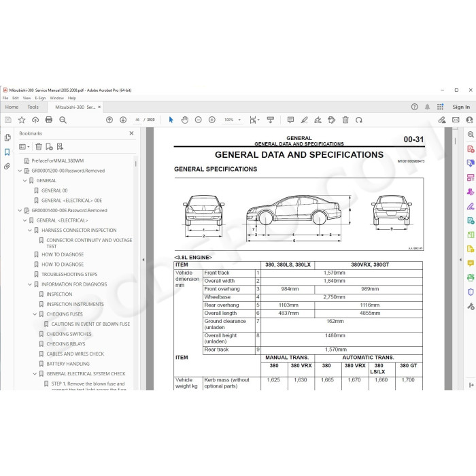
Task: Click the scrolling mode toolbar icon
Action: 270,120
